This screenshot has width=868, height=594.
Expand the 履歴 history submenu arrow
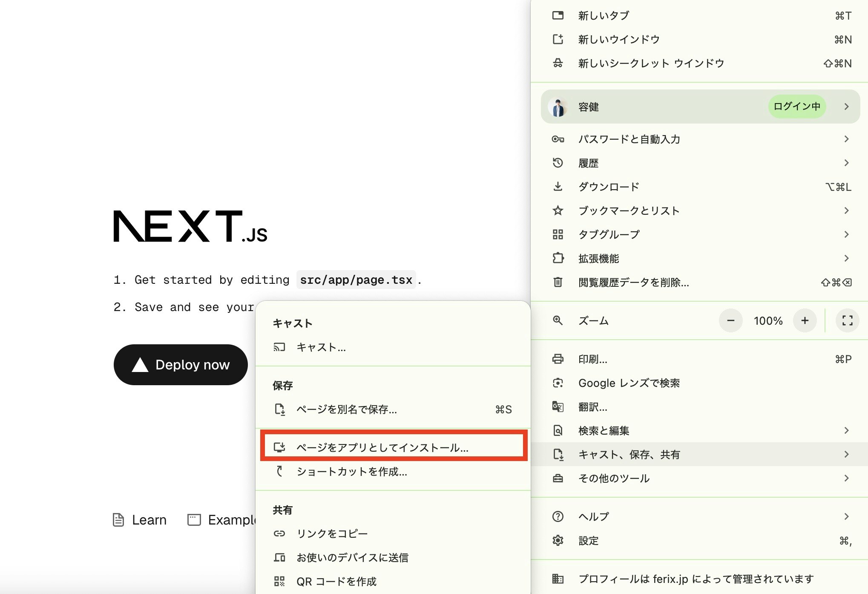coord(846,163)
